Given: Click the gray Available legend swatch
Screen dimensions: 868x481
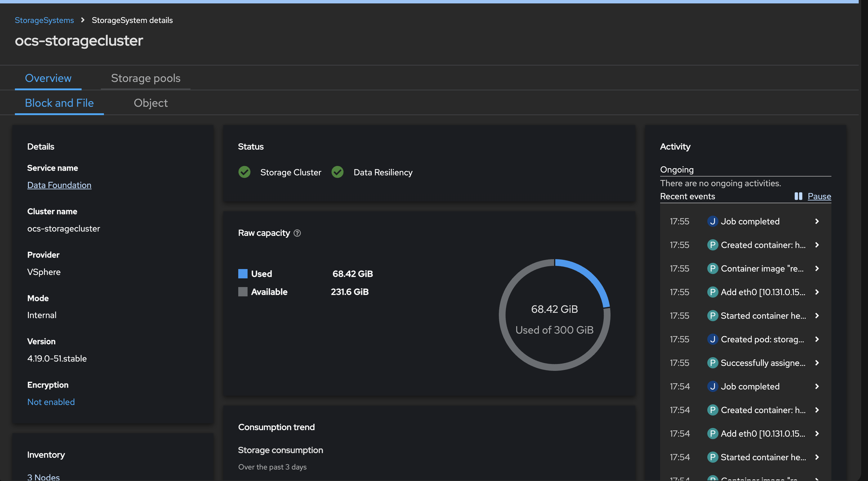Looking at the screenshot, I should pos(243,292).
